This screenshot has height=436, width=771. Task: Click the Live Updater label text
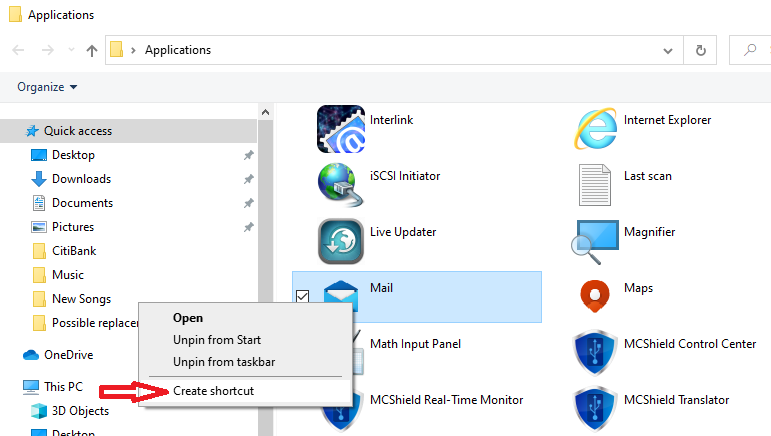pyautogui.click(x=403, y=232)
